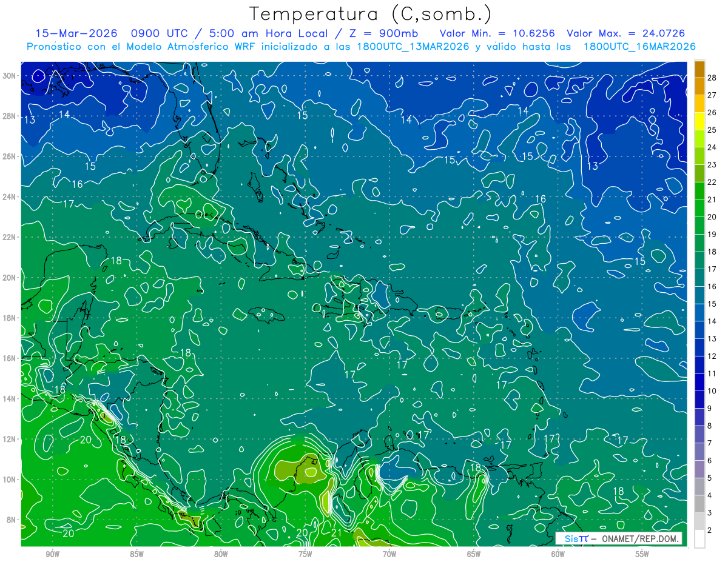Click the color scale label 28
Image resolution: width=728 pixels, height=562 pixels.
pyautogui.click(x=712, y=78)
